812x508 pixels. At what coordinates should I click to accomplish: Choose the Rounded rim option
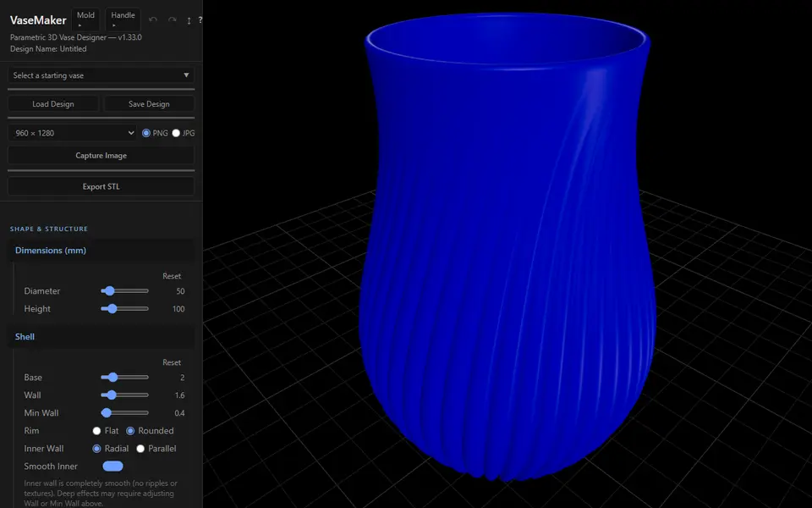click(130, 431)
